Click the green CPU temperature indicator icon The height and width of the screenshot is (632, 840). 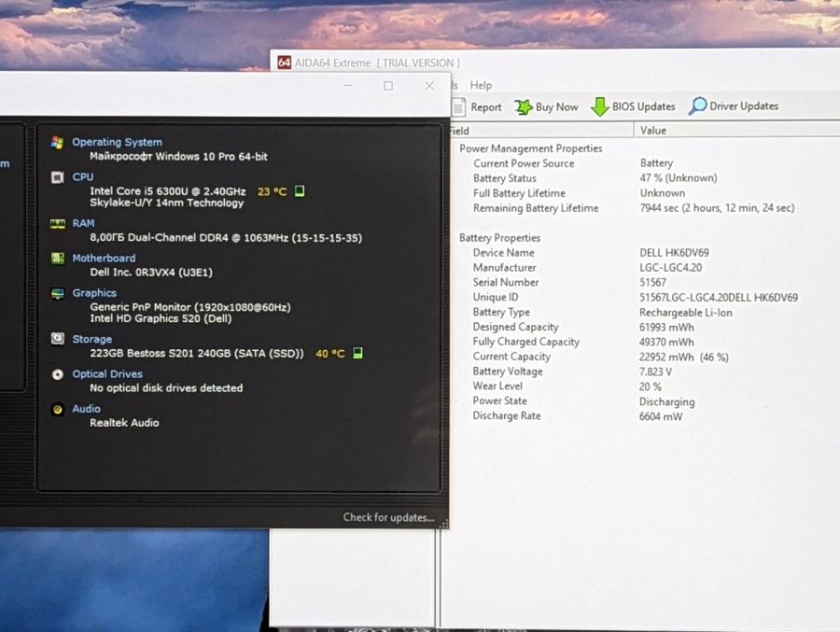(x=300, y=190)
